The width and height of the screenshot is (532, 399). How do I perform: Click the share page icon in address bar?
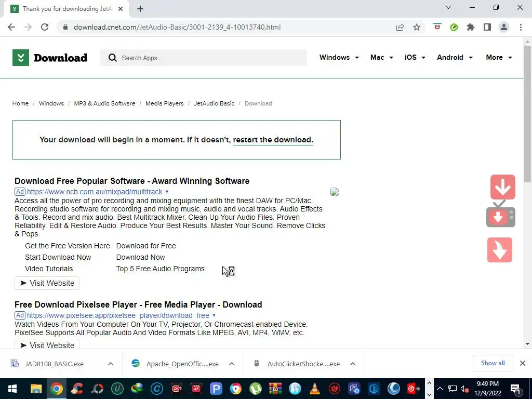point(400,27)
